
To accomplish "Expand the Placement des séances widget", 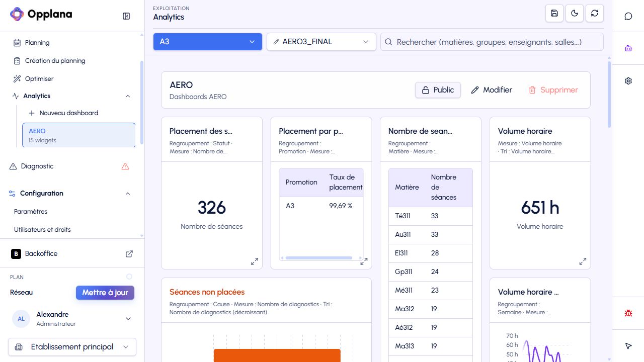I will pyautogui.click(x=255, y=261).
